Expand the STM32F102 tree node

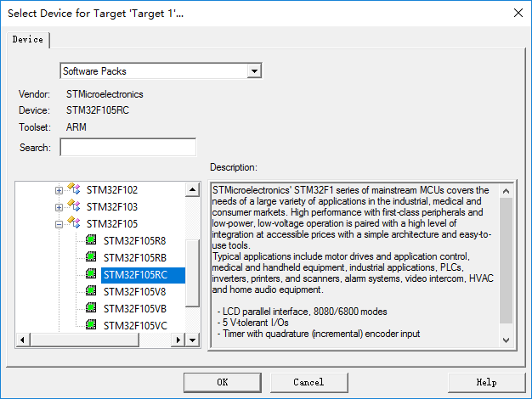[59, 190]
